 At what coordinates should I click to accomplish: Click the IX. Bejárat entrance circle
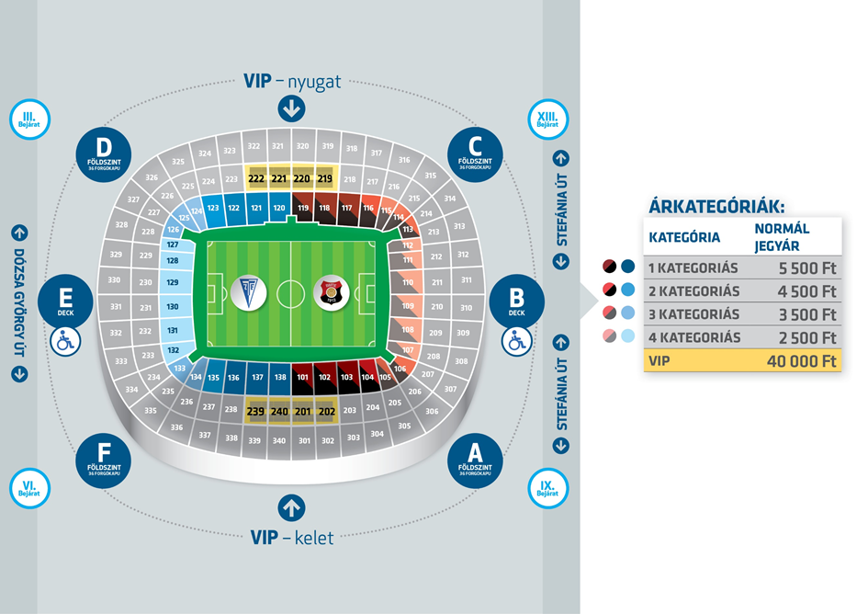click(x=548, y=488)
